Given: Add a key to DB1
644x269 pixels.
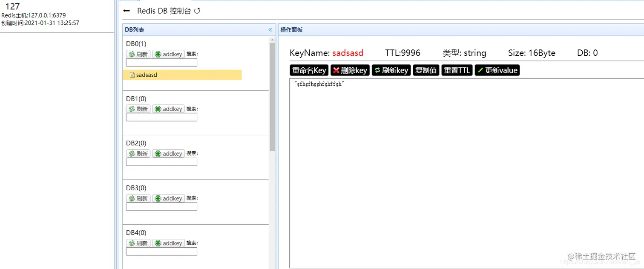Looking at the screenshot, I should pyautogui.click(x=169, y=109).
